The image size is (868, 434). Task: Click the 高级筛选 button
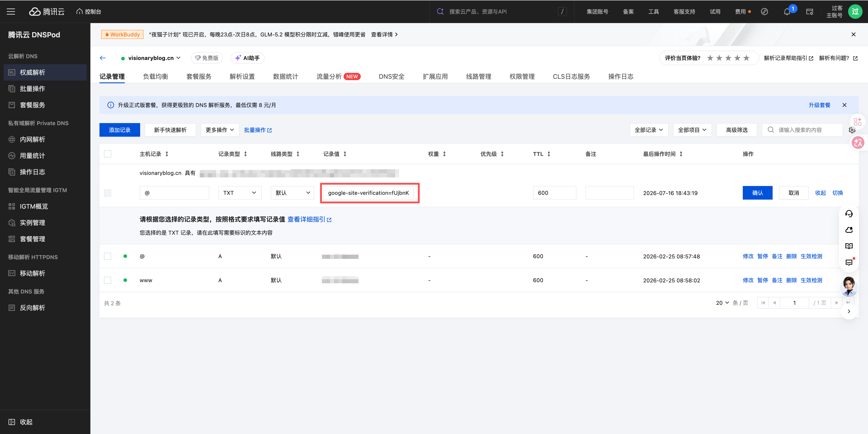[737, 130]
